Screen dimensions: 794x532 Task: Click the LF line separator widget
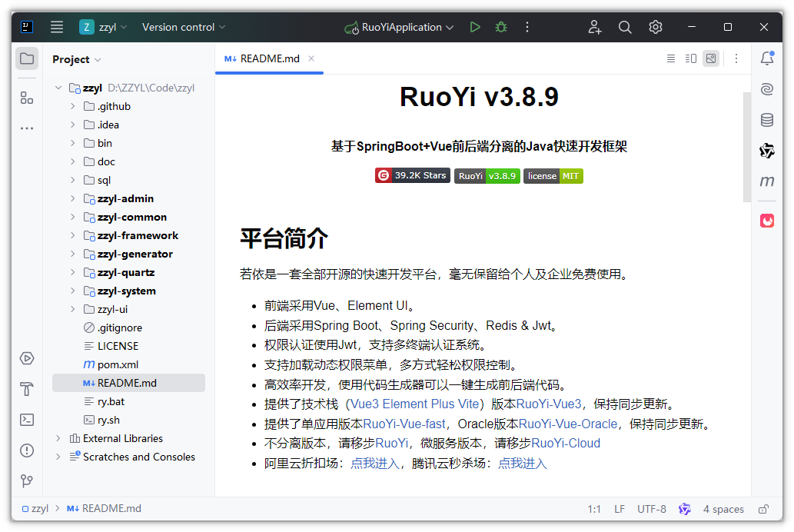620,509
